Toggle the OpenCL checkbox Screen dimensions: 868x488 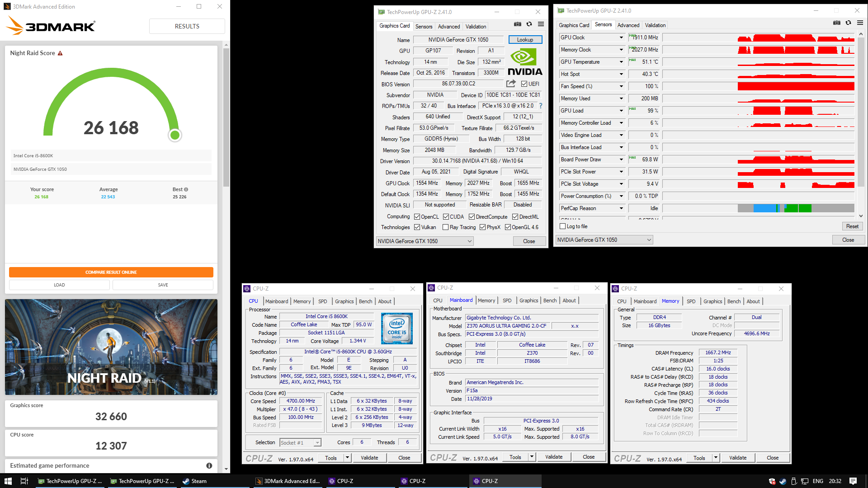(417, 217)
